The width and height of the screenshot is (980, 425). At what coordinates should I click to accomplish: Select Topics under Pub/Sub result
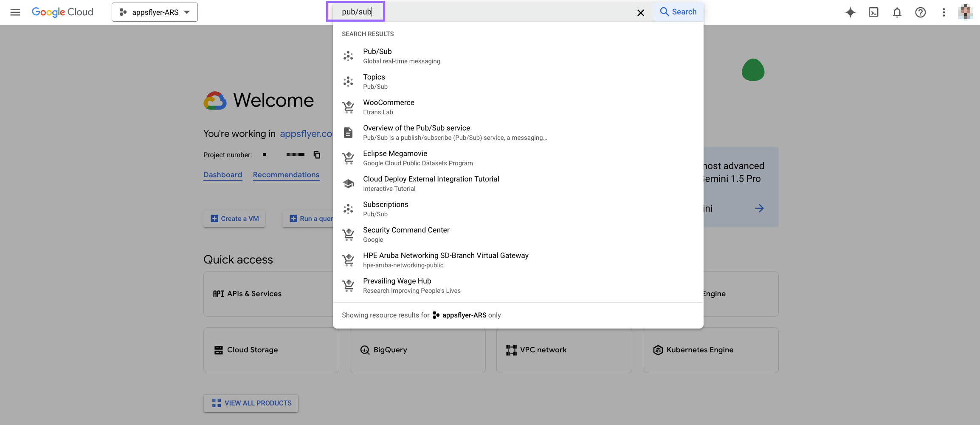point(375,82)
